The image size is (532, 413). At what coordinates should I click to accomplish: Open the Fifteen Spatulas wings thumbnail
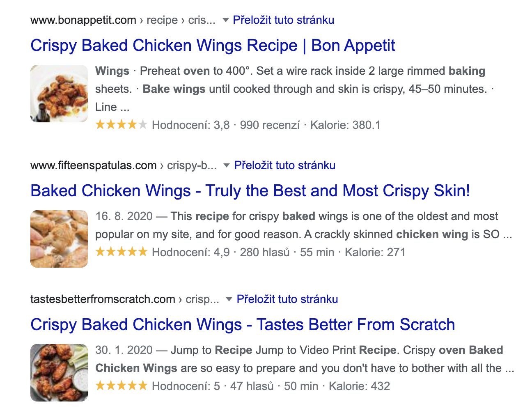[59, 239]
